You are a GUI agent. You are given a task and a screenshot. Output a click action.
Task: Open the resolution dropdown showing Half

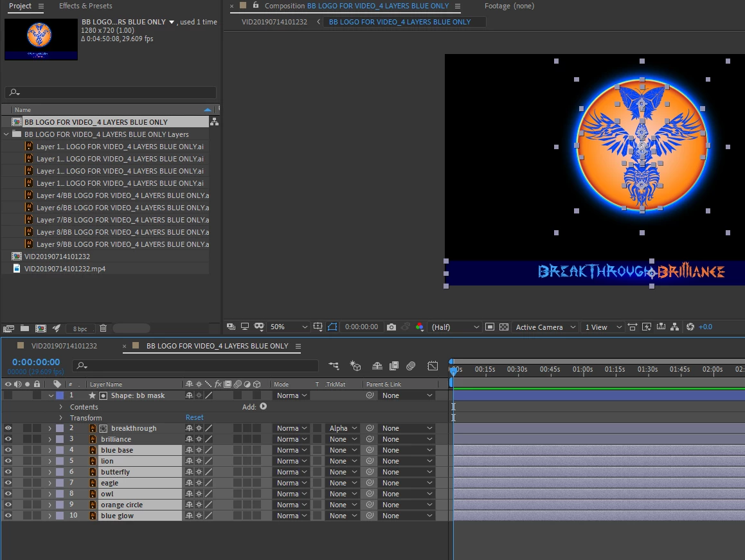[454, 327]
